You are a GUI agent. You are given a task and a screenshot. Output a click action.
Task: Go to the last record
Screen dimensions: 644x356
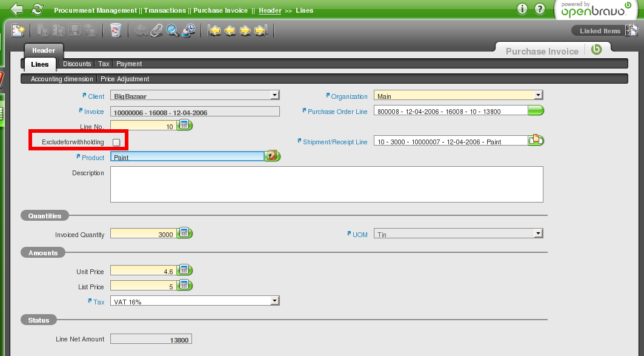261,30
